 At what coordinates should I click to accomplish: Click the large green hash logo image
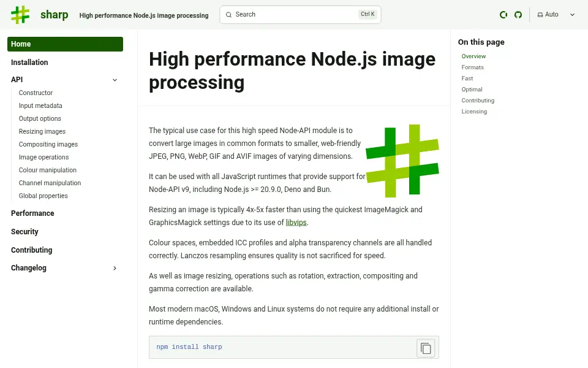click(402, 161)
